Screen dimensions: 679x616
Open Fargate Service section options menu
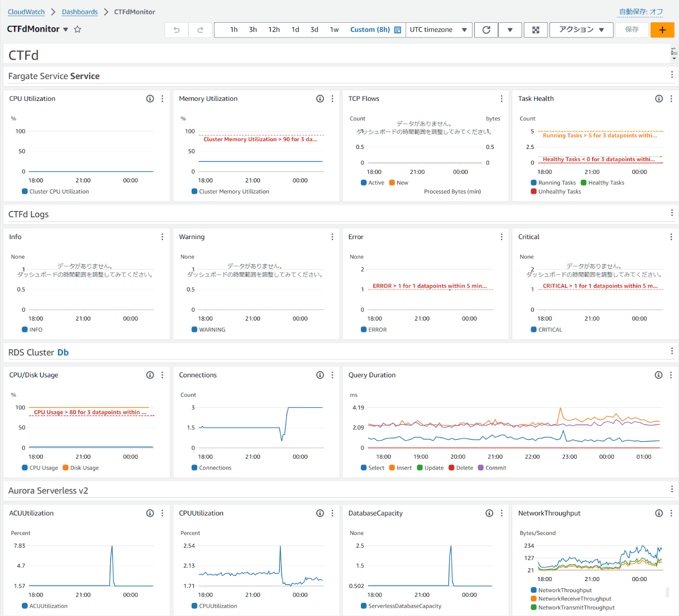pyautogui.click(x=672, y=75)
